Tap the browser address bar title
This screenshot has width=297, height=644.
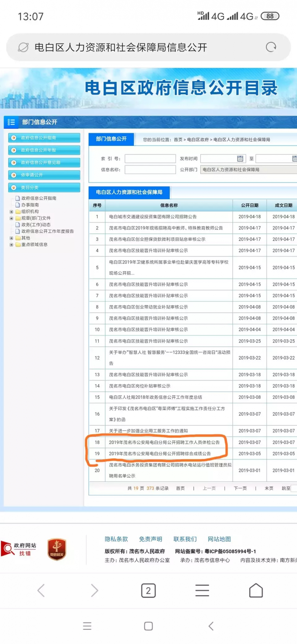coord(121,47)
